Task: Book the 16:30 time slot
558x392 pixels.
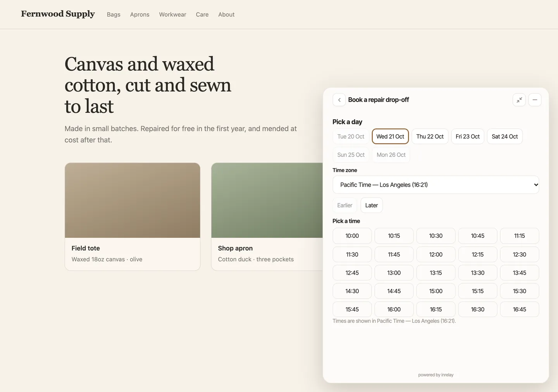Action: click(x=478, y=309)
